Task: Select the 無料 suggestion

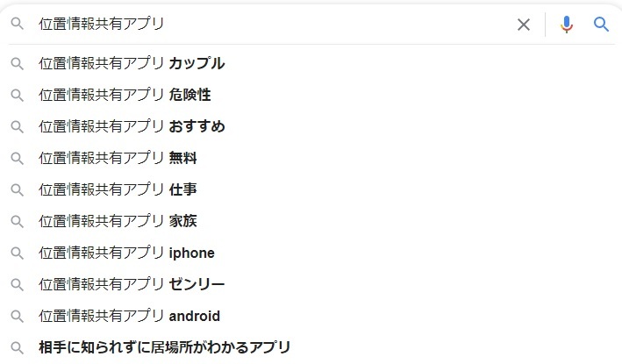Action: (311, 158)
